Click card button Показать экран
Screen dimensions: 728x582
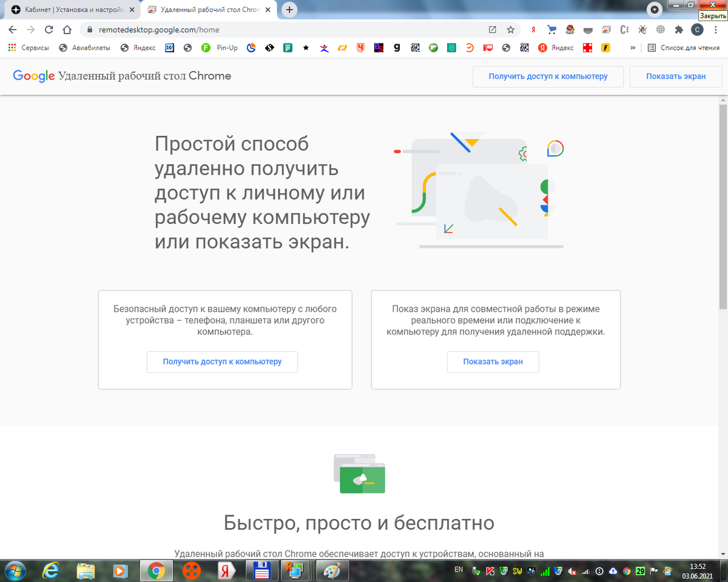point(493,362)
